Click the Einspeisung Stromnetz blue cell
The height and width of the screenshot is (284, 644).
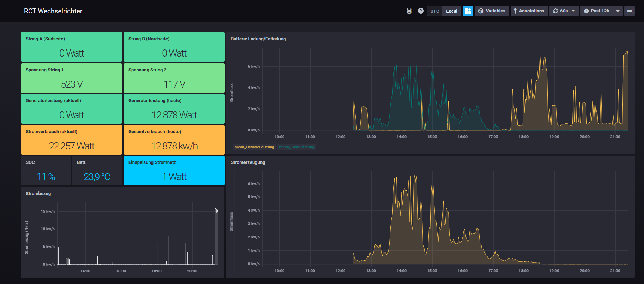(174, 171)
